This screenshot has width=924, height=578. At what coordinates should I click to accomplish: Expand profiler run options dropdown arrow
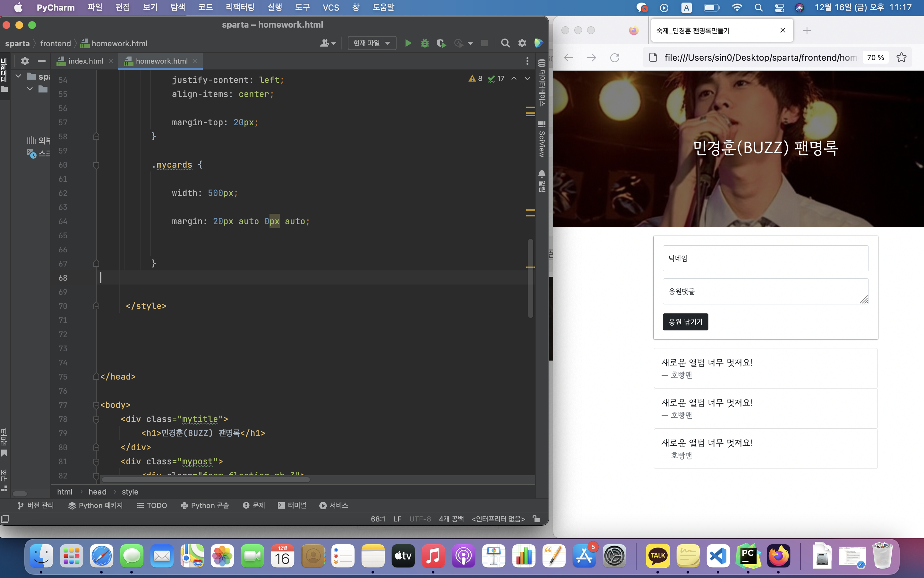click(470, 44)
